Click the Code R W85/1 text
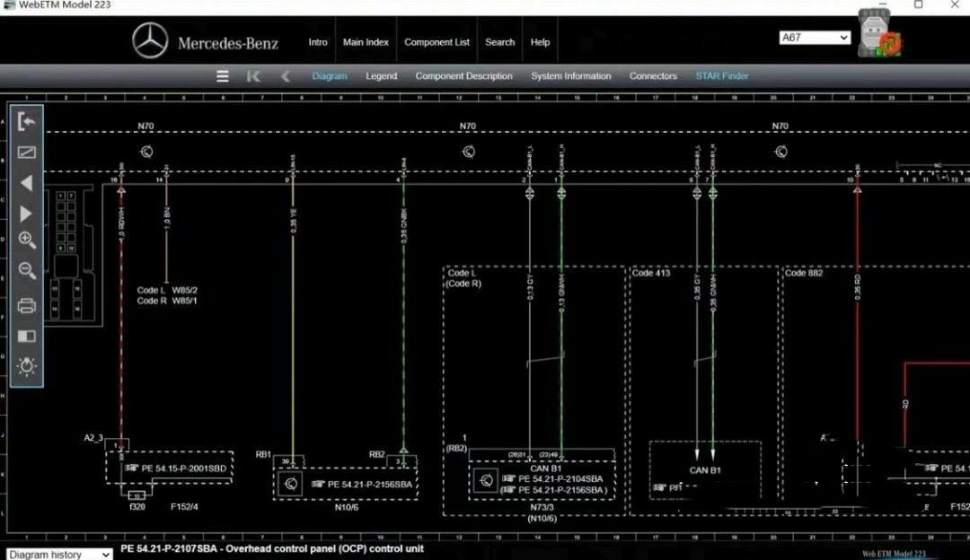This screenshot has height=560, width=970. [x=167, y=301]
